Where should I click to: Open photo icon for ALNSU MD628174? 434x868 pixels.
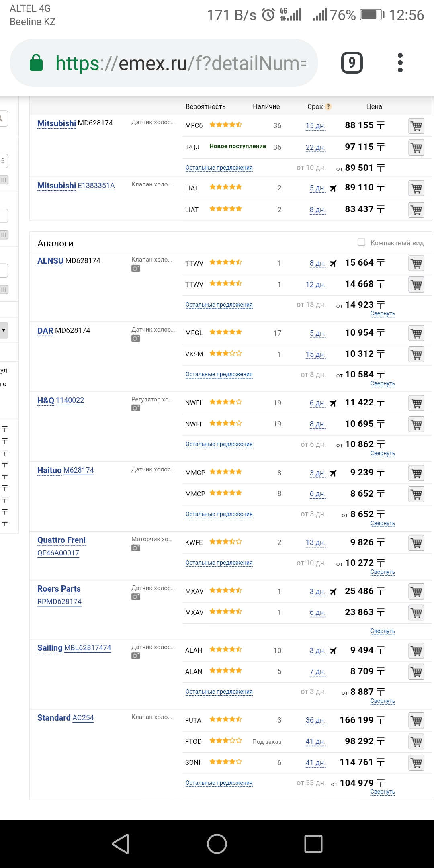136,268
